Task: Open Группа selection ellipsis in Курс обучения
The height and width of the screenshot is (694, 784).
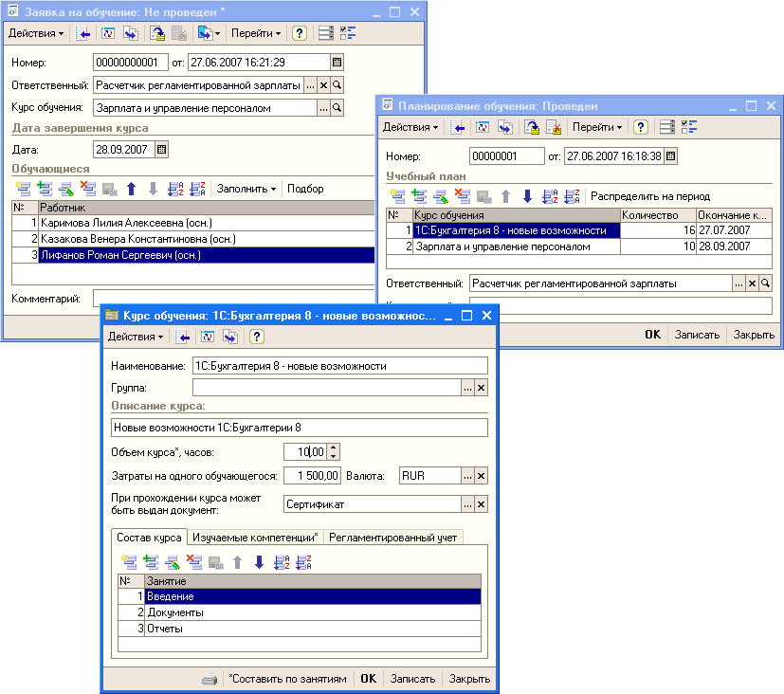Action: tap(467, 388)
